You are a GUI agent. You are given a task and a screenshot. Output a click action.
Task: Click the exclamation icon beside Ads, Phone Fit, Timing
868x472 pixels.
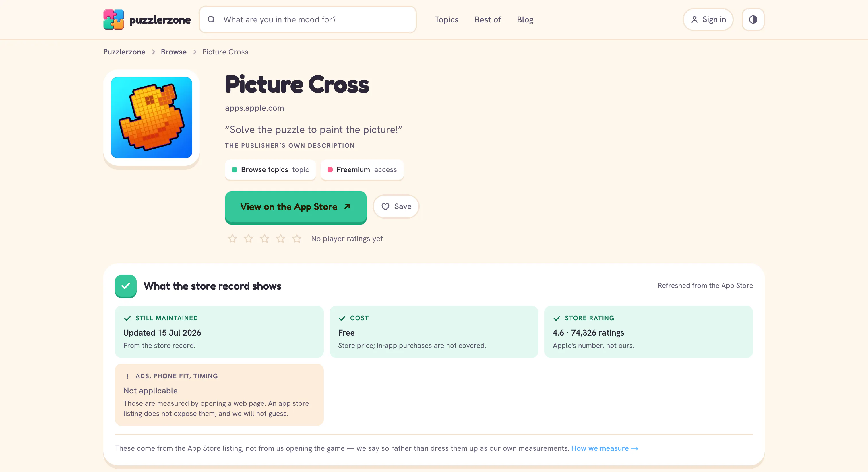coord(127,377)
